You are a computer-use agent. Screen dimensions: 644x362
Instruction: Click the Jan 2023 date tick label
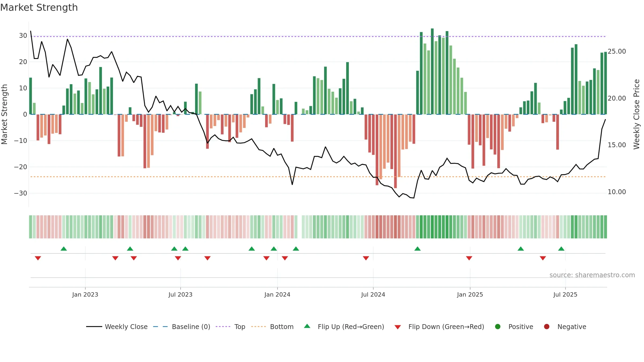tap(85, 294)
